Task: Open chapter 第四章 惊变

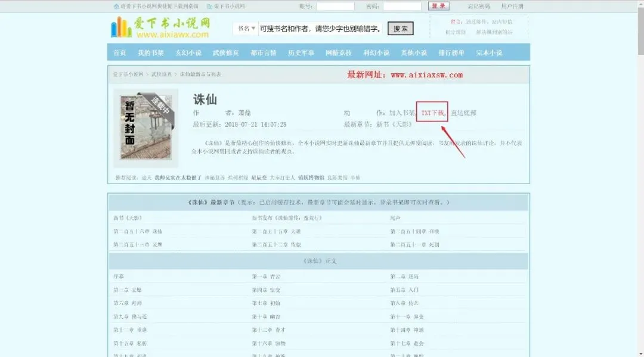Action: coord(266,290)
